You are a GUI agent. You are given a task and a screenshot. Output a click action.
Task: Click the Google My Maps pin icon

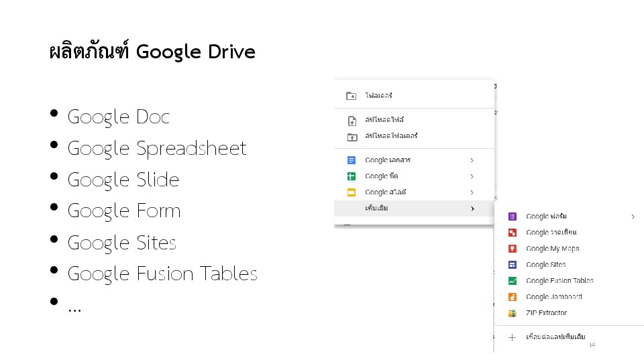(512, 249)
